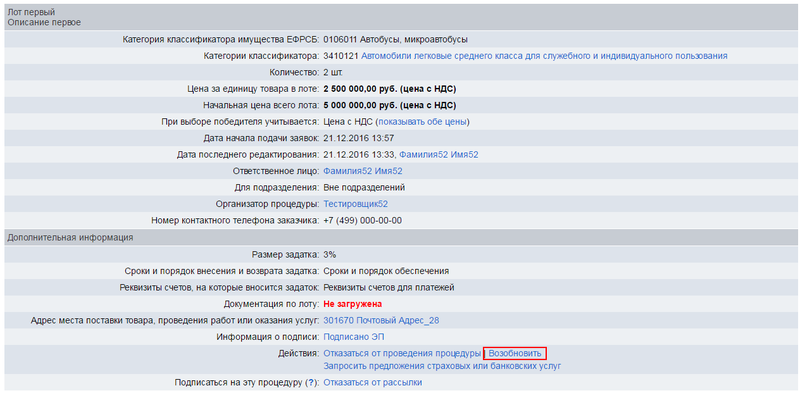Select classifier code '3410121'
The width and height of the screenshot is (800, 393).
[341, 56]
